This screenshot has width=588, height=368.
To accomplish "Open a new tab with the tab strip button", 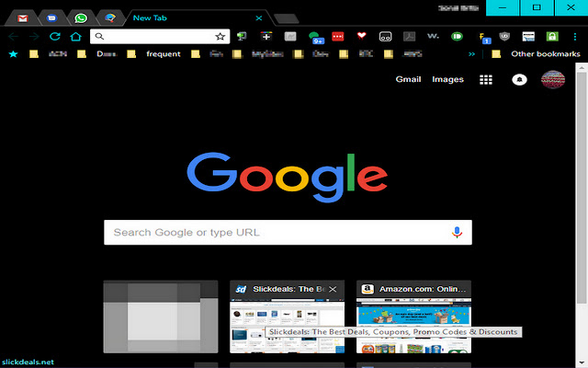I will (286, 18).
